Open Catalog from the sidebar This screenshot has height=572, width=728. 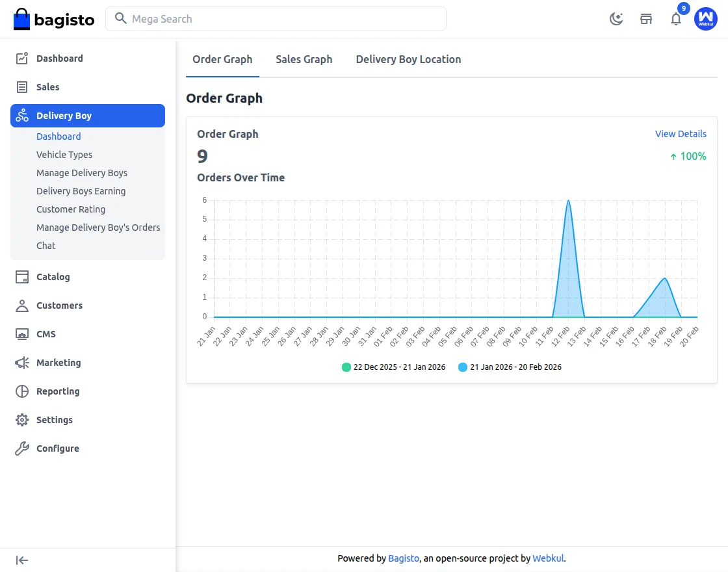point(53,277)
